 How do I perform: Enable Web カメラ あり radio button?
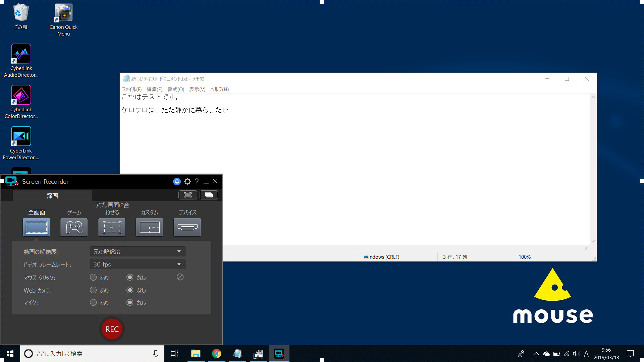coord(93,290)
